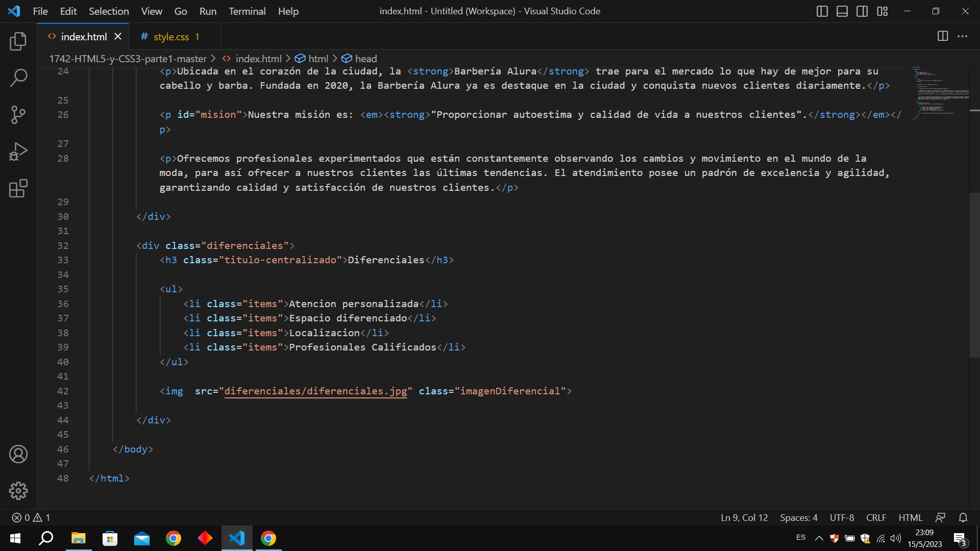Screen dimensions: 980x551
Task: Toggle the secondary side bar
Action: (x=862, y=11)
